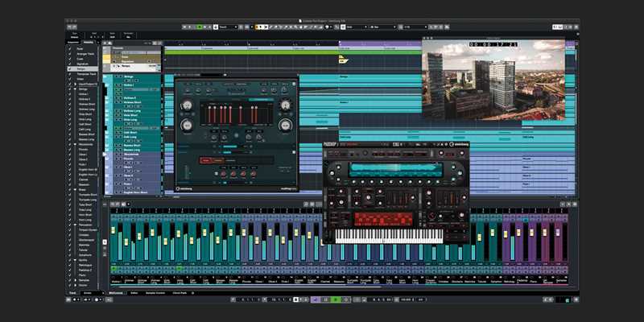
Task: Select the Track tab at bottom left
Action: coord(72,293)
